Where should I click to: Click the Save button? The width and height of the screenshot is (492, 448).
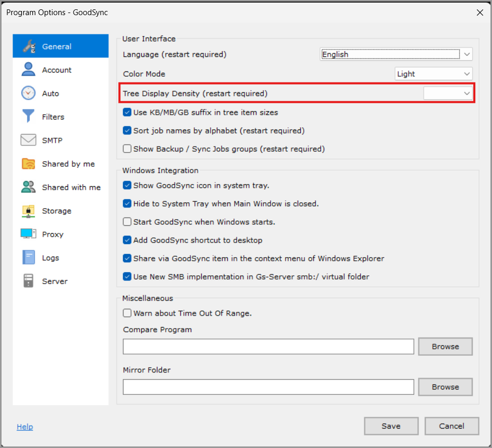point(391,426)
